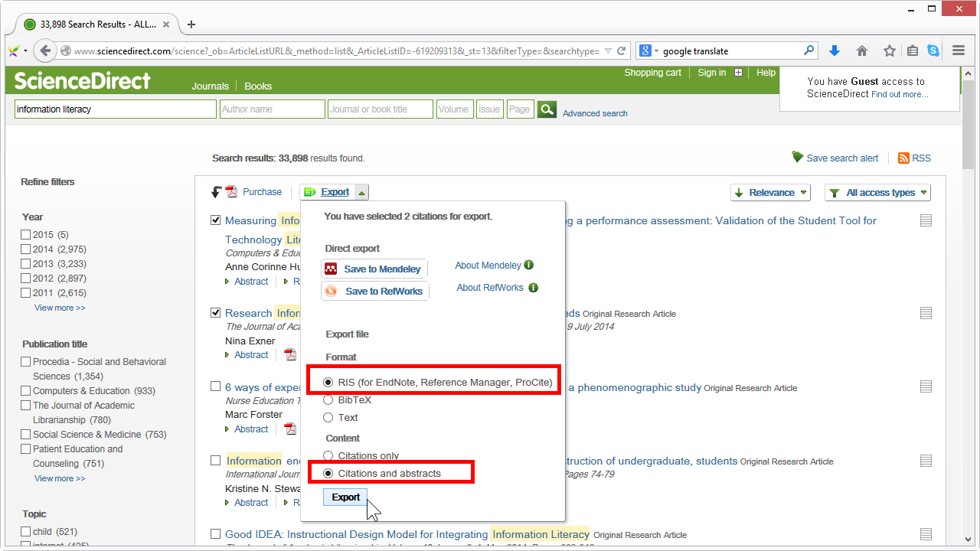The image size is (980, 551).
Task: Click Sign in link
Action: (x=712, y=73)
